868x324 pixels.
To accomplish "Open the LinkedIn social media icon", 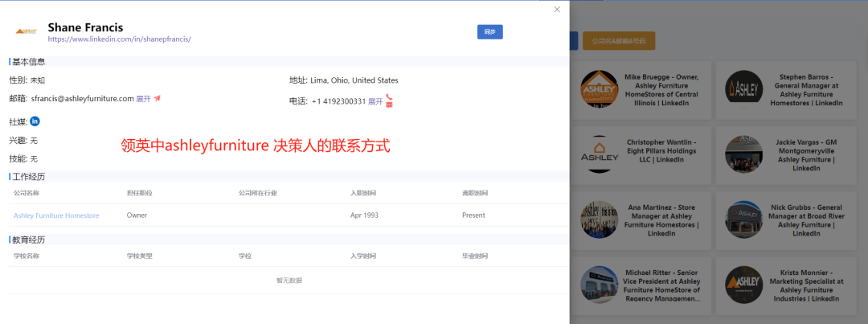I will coord(35,121).
